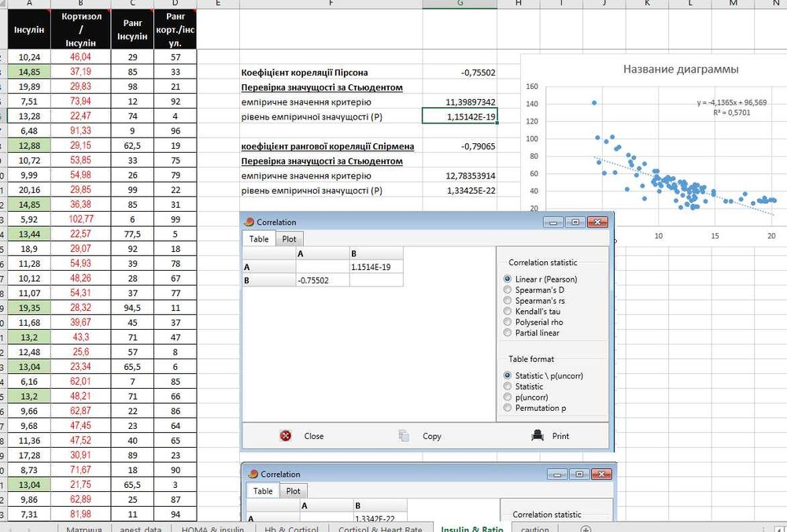This screenshot has width=787, height=532.
Task: Open the 'Cortisol & Heart Rate' sheet tab
Action: (x=379, y=529)
